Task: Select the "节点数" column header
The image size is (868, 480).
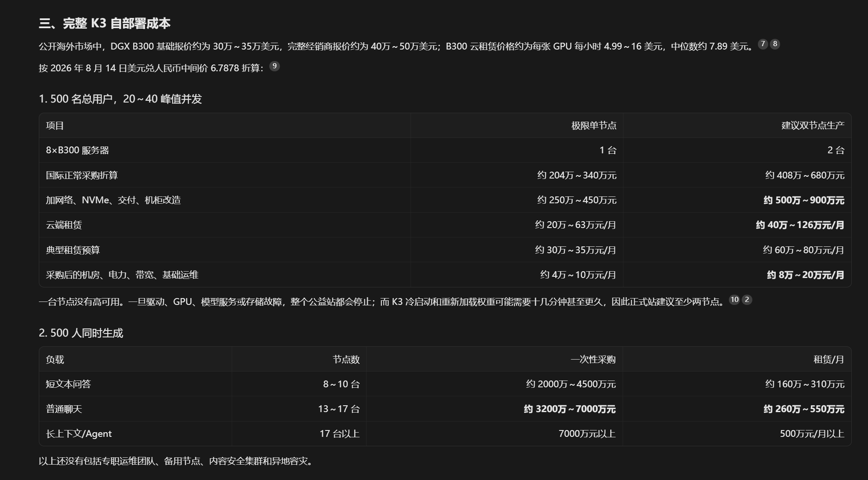Action: click(347, 360)
